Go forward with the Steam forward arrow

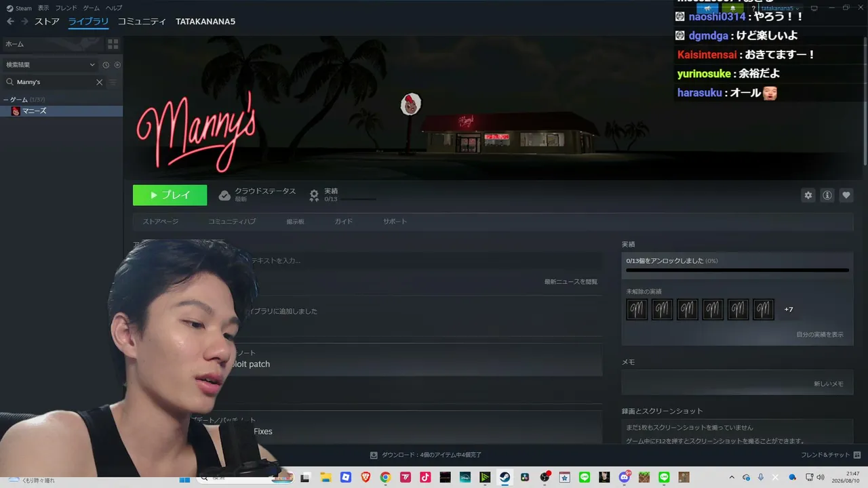tap(24, 22)
